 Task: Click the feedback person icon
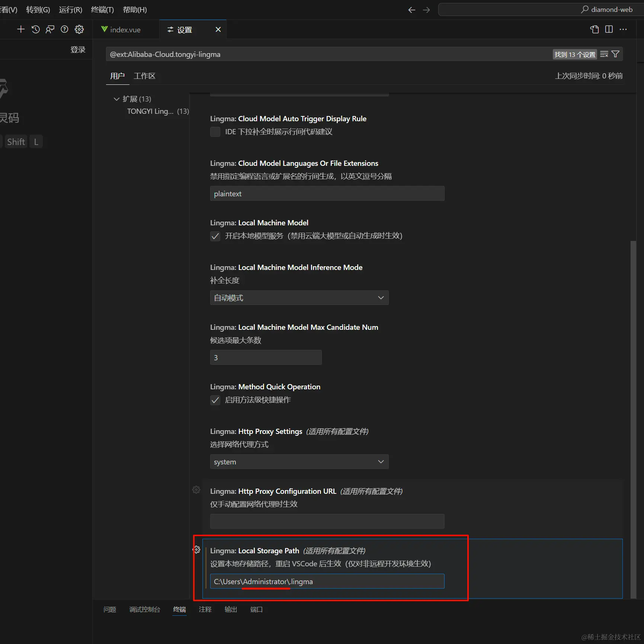50,29
